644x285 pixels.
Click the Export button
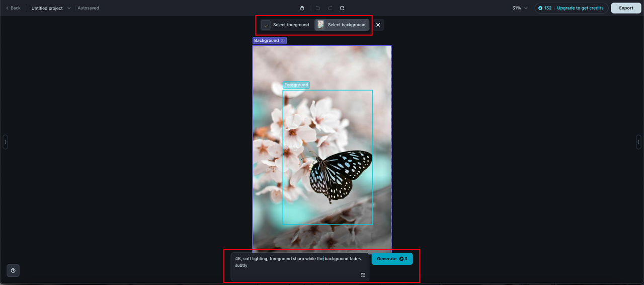[626, 8]
